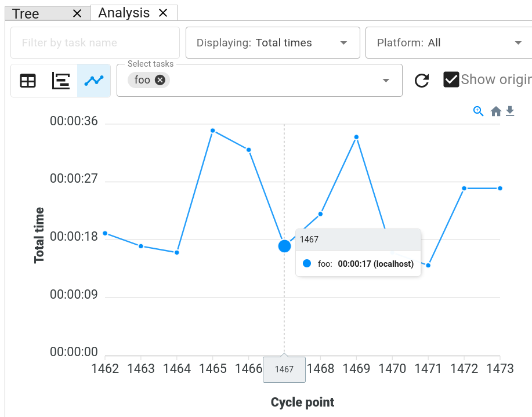Download the chart using download icon

pos(510,111)
